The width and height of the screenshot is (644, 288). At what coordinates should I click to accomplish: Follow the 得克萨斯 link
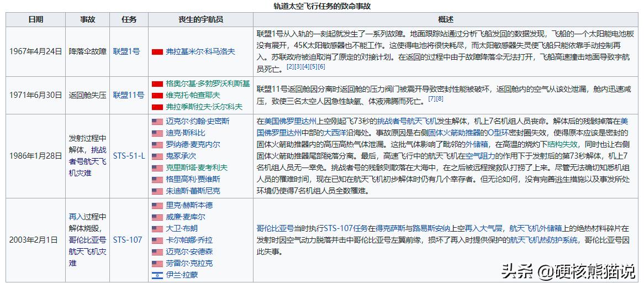[390, 228]
